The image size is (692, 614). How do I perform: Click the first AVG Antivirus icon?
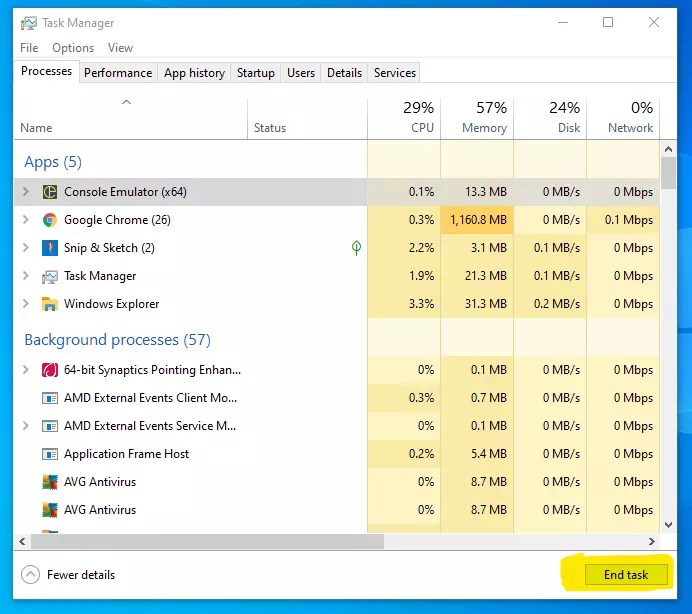pos(50,482)
